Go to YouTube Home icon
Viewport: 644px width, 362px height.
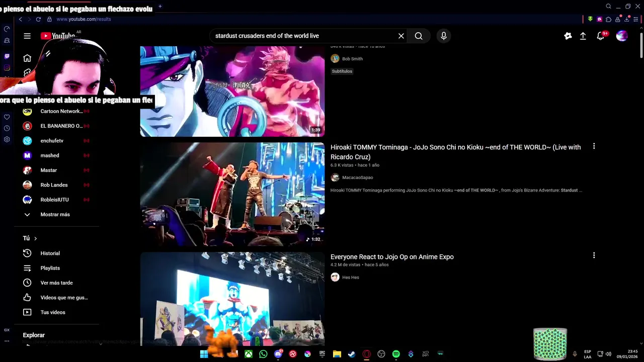pyautogui.click(x=27, y=58)
